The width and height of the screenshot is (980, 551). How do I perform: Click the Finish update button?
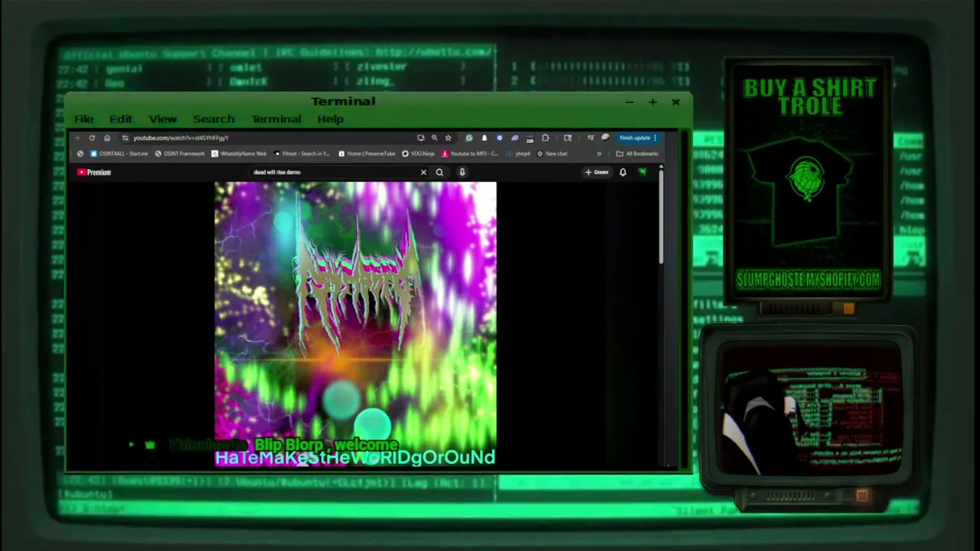[635, 138]
